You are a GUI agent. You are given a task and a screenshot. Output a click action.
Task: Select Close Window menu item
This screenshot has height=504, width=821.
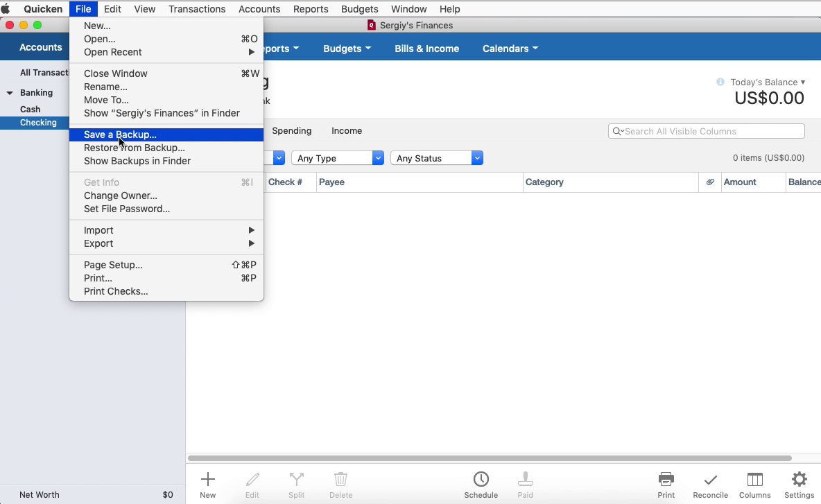point(166,73)
